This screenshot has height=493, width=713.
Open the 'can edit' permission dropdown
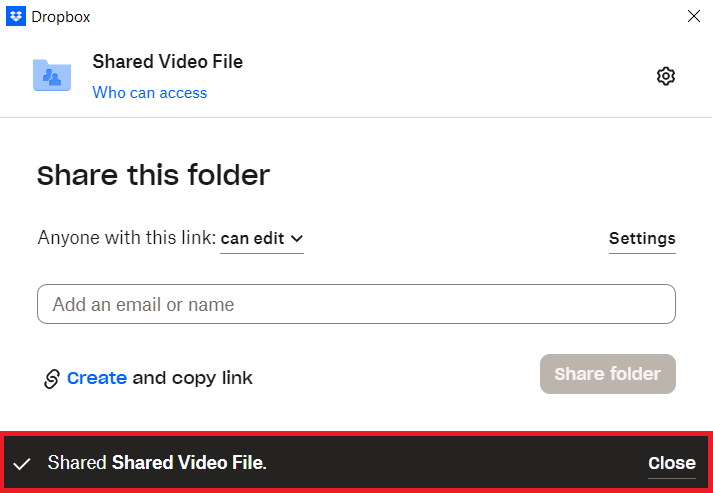click(261, 238)
